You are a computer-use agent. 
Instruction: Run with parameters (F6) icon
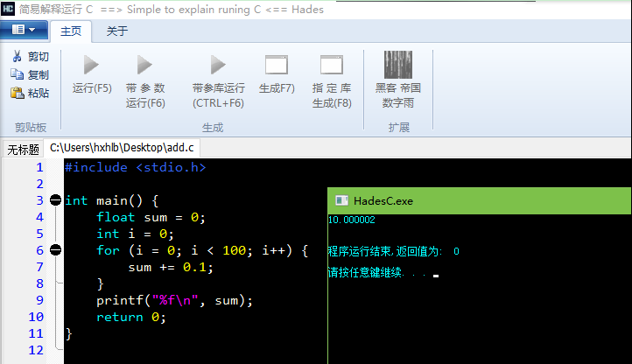coord(145,66)
